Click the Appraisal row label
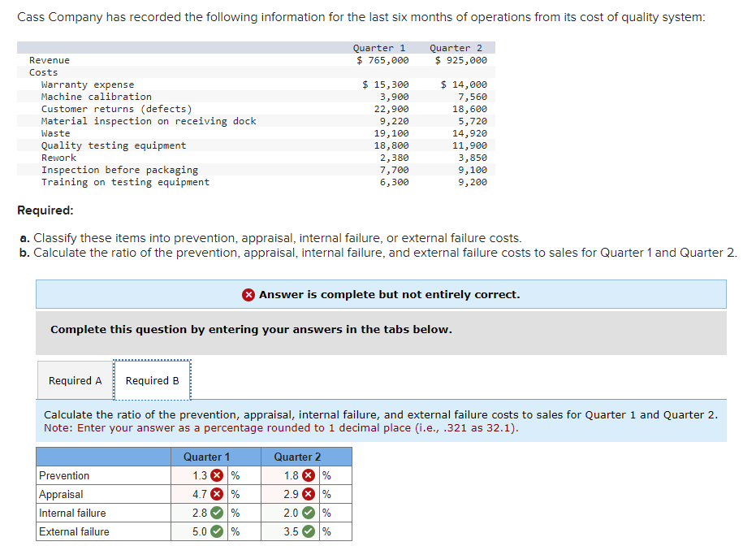 point(61,494)
